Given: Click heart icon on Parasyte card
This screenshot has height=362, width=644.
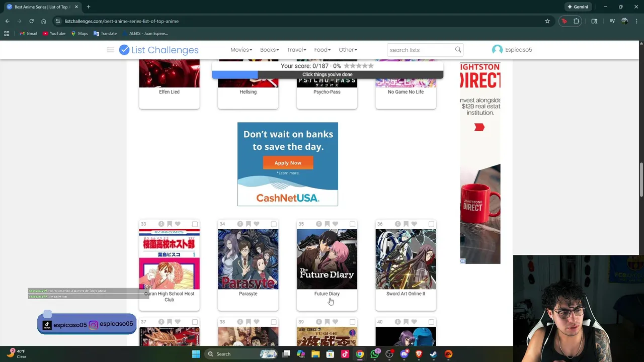Looking at the screenshot, I should 256,224.
